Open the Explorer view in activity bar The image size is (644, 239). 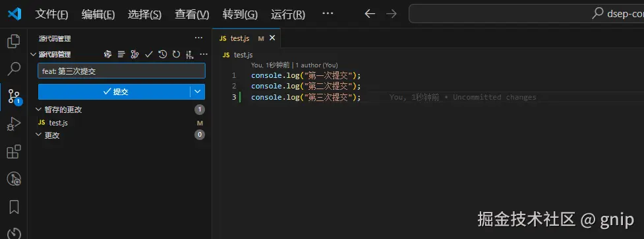click(14, 41)
